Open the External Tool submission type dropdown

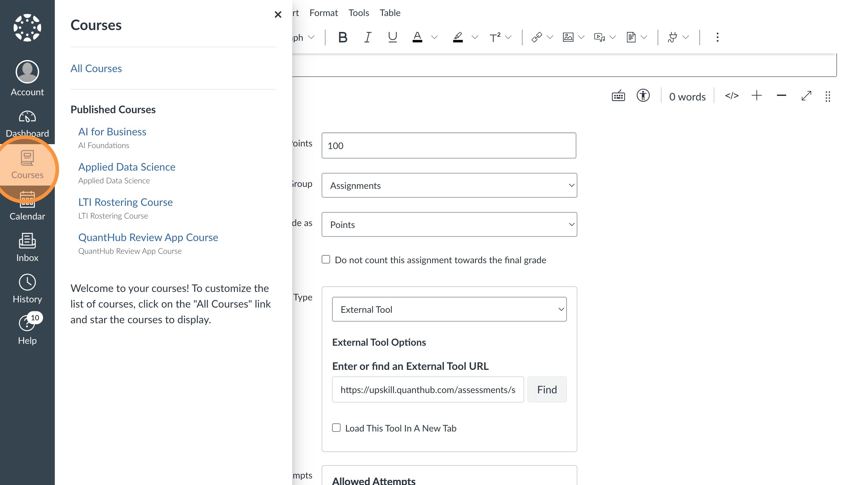tap(449, 309)
